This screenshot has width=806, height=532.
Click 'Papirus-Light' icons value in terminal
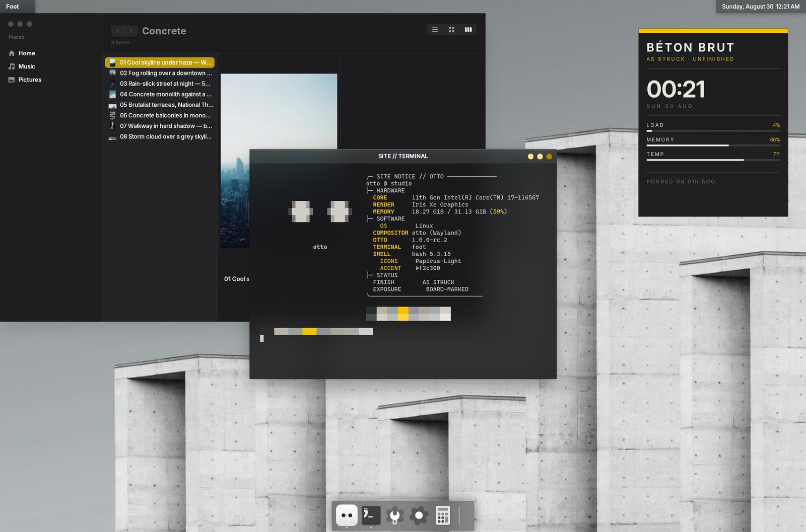tap(438, 261)
